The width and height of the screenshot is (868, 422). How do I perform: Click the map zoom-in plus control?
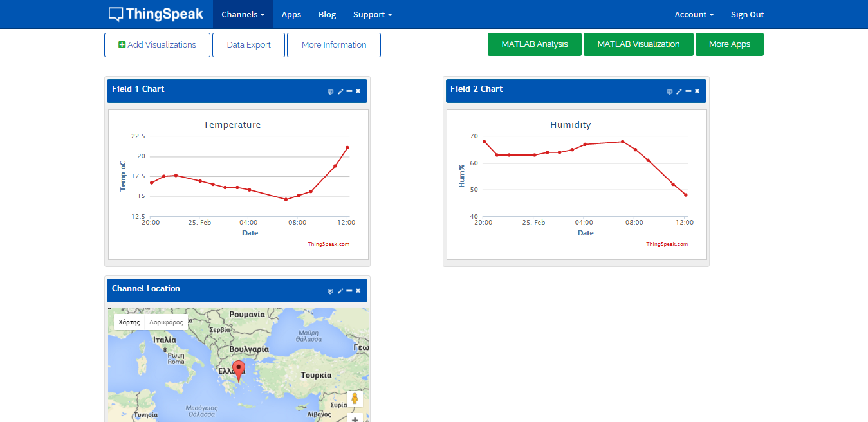[x=355, y=419]
